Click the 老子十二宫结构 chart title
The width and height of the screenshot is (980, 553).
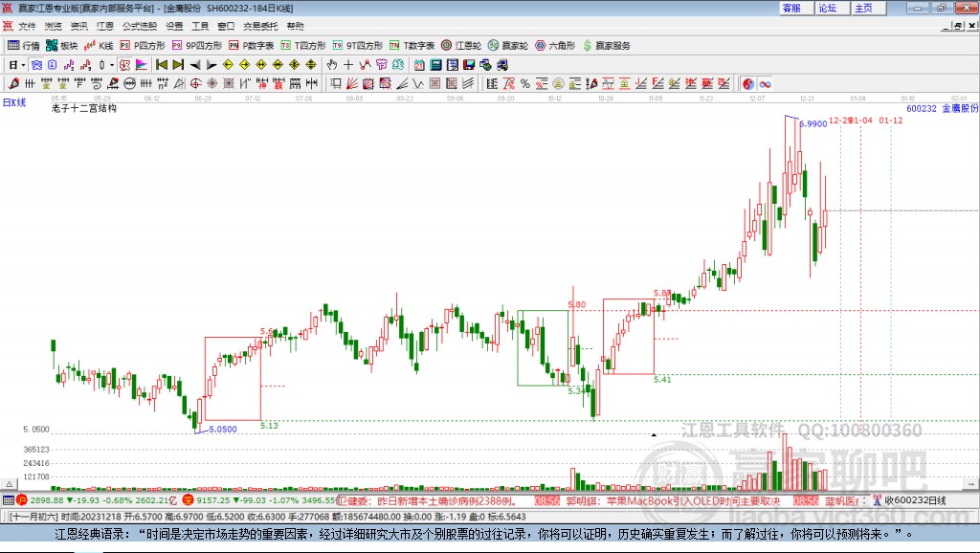pos(84,108)
